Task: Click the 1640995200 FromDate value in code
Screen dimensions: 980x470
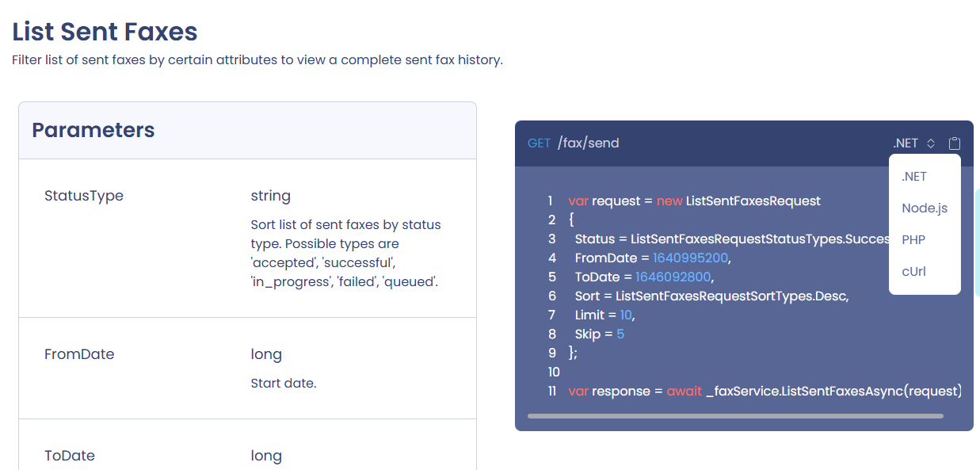Action: click(x=690, y=258)
